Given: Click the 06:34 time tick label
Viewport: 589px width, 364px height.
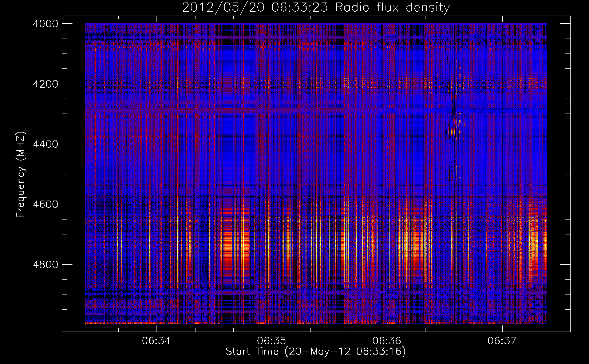Looking at the screenshot, I should (x=157, y=341).
